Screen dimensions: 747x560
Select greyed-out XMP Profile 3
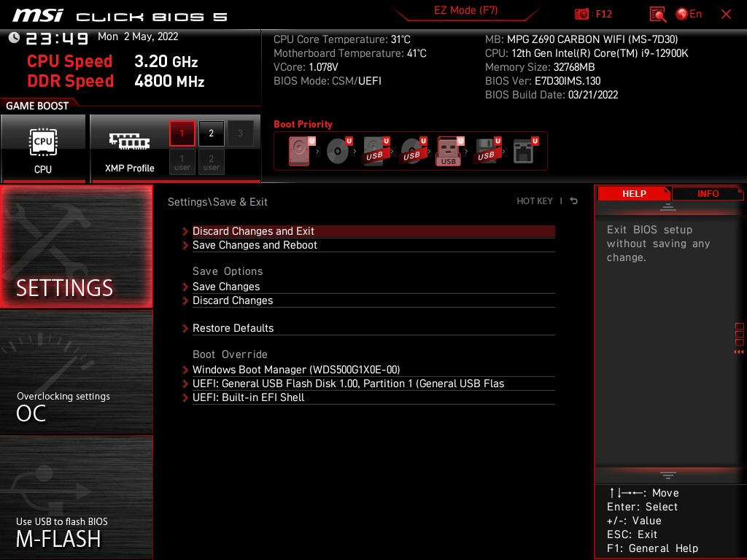pos(240,133)
